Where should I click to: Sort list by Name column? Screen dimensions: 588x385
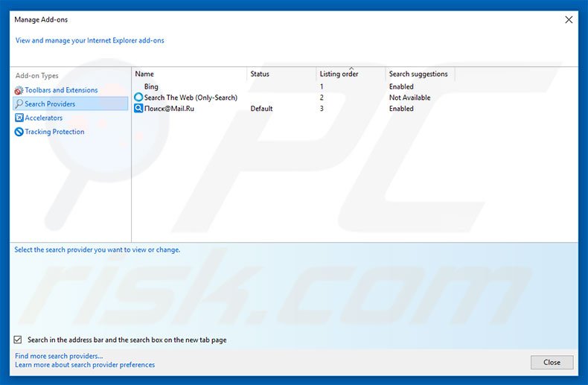144,74
